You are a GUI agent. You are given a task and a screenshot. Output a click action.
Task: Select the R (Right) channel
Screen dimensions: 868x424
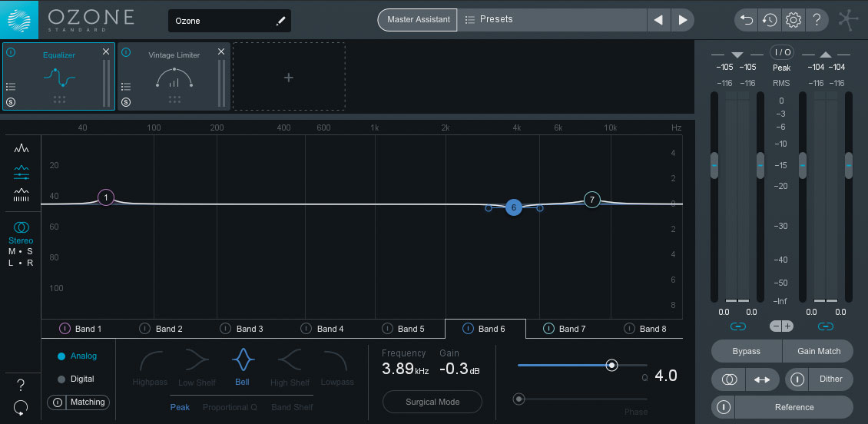point(30,263)
